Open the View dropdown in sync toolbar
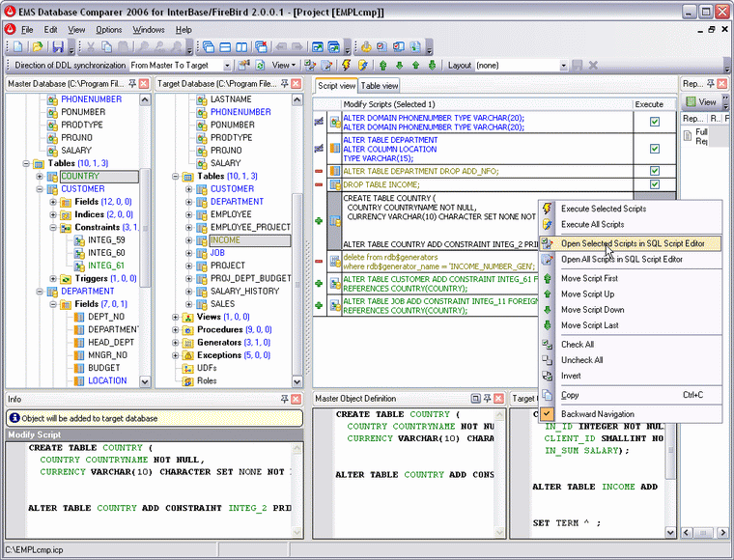The height and width of the screenshot is (560, 734). (x=284, y=65)
